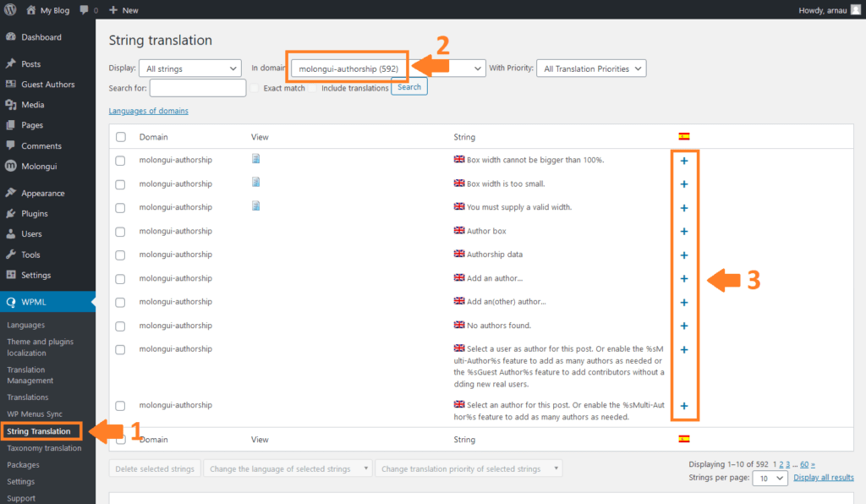Check the 'Box width cannot be bigger than 100%.' row
The image size is (866, 504).
[x=120, y=161]
